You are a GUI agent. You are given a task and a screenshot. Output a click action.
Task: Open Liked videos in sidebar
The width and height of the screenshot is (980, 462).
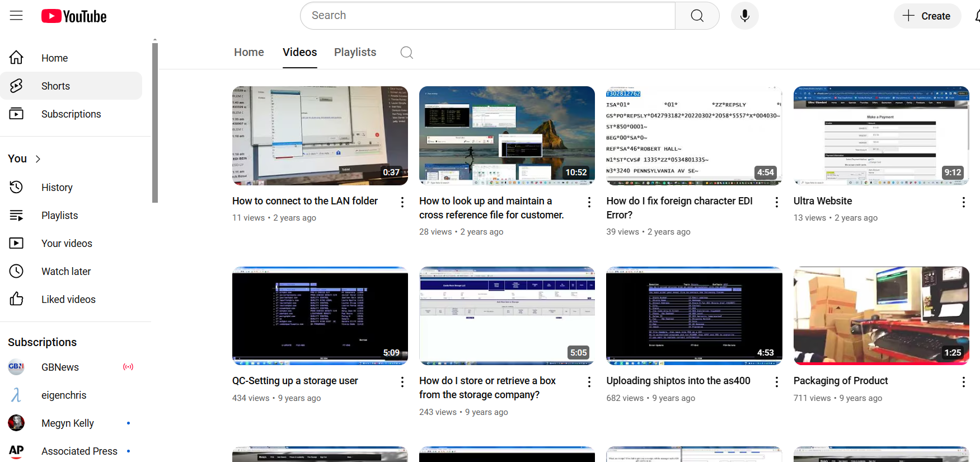68,300
